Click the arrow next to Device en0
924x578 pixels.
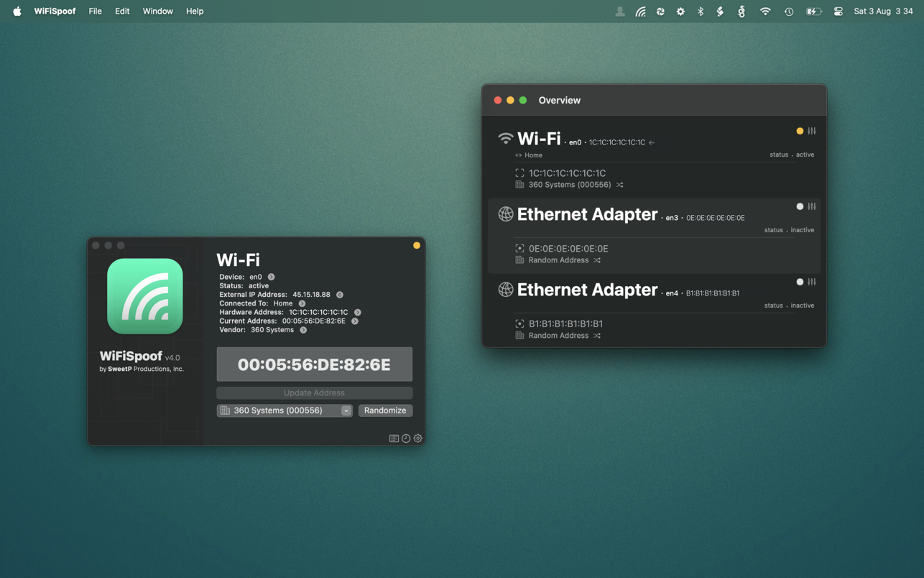pos(271,277)
